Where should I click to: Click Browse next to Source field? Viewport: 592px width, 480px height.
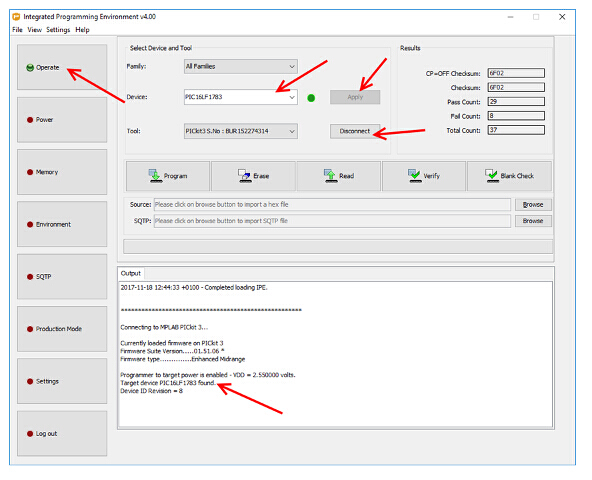[533, 205]
